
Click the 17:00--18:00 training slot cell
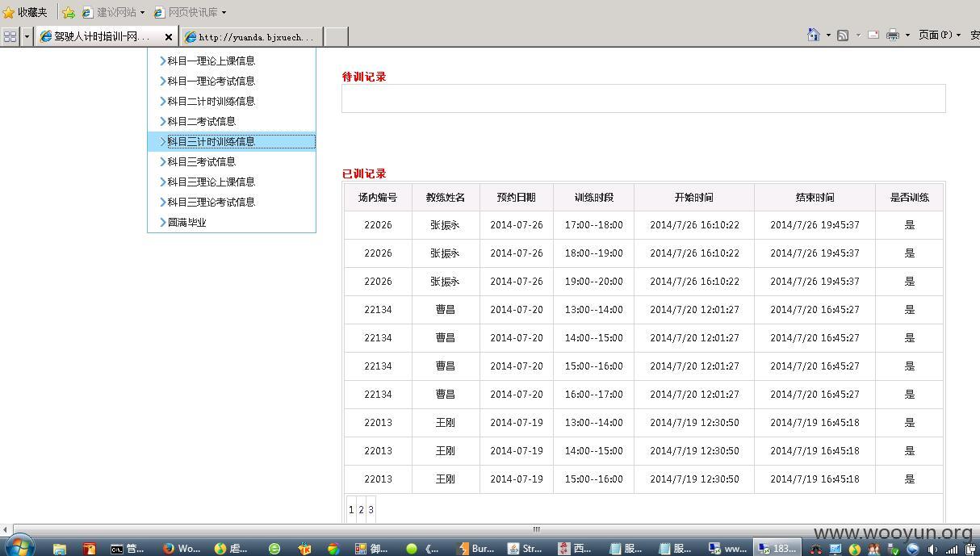pos(594,225)
